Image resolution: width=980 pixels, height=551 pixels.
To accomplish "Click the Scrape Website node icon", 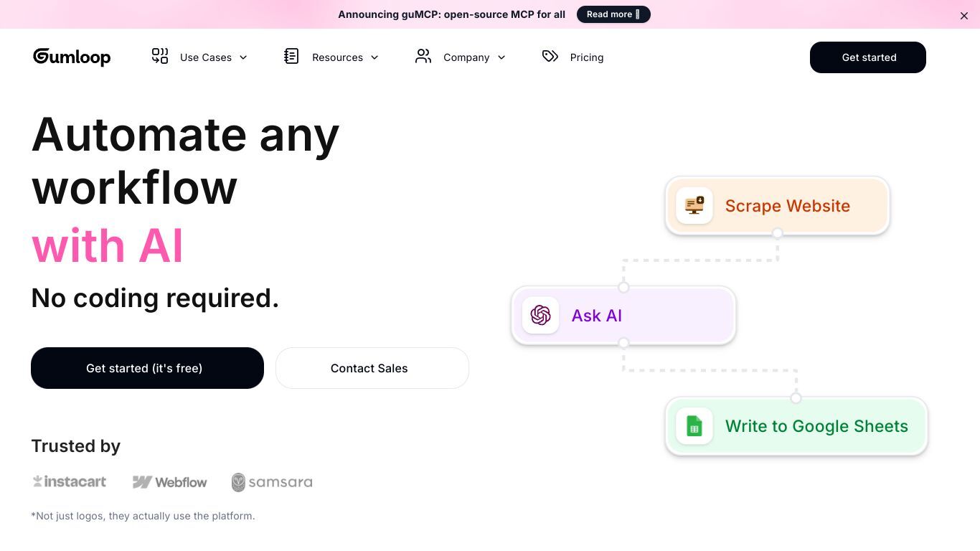I will tap(694, 205).
